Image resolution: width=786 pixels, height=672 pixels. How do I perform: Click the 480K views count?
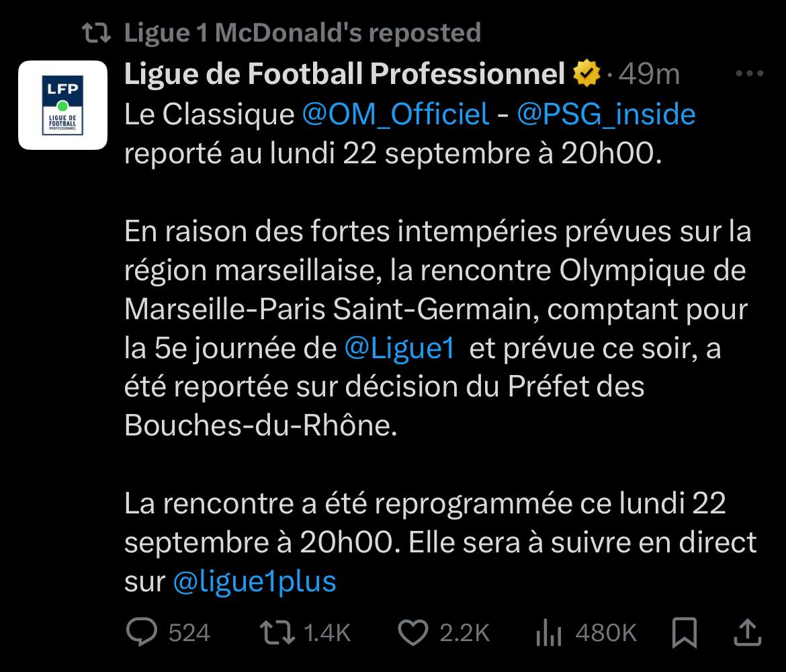click(x=606, y=632)
